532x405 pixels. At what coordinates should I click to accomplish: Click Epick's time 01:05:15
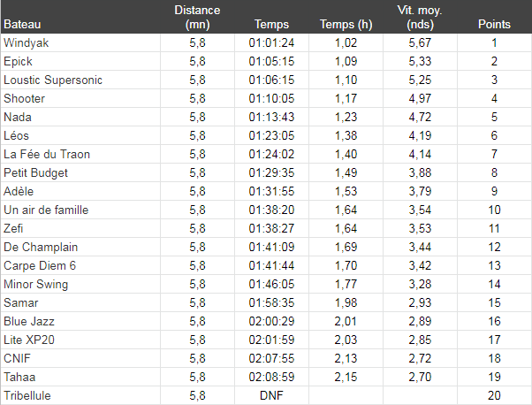(272, 61)
